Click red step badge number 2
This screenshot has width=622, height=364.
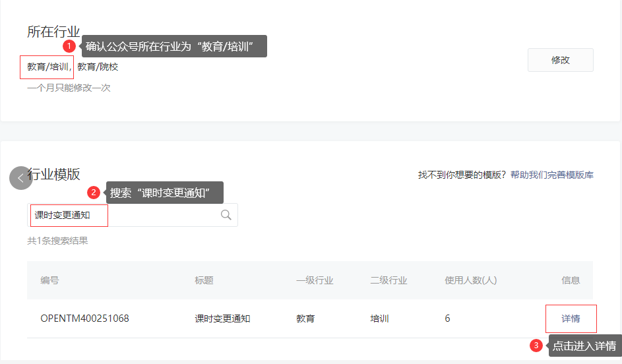pyautogui.click(x=94, y=193)
